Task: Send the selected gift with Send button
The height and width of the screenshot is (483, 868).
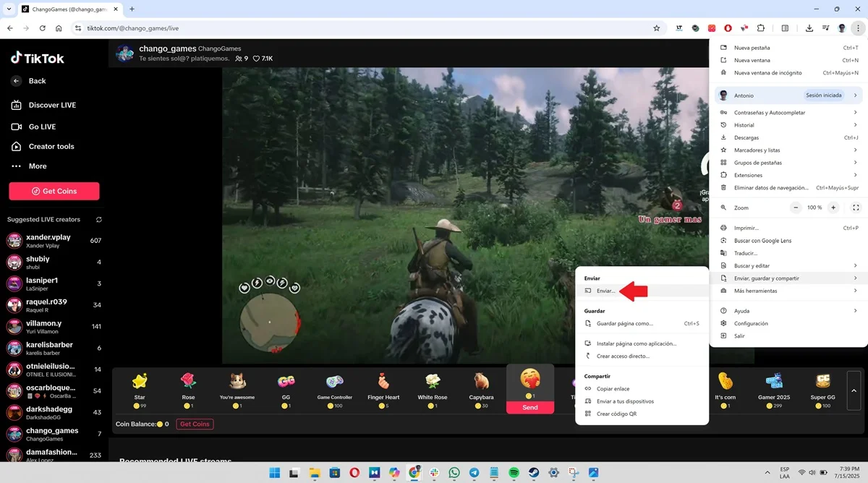Action: point(530,408)
